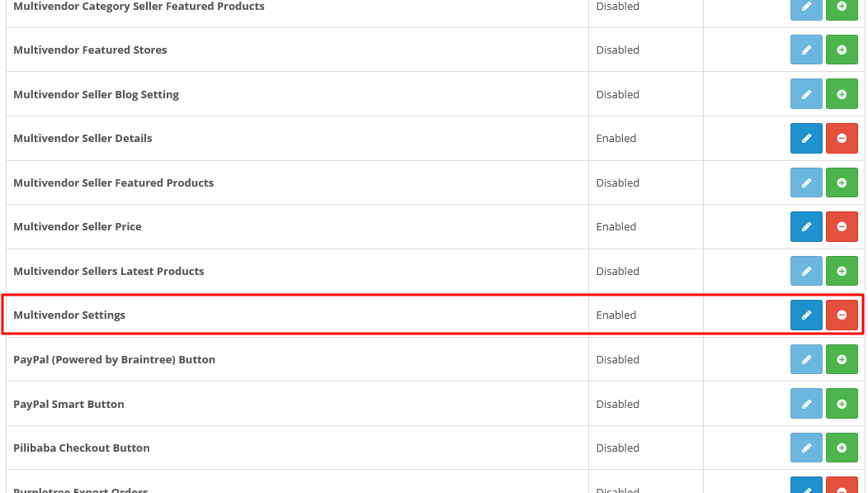Select the Multivendor Settings row name

pyautogui.click(x=69, y=315)
